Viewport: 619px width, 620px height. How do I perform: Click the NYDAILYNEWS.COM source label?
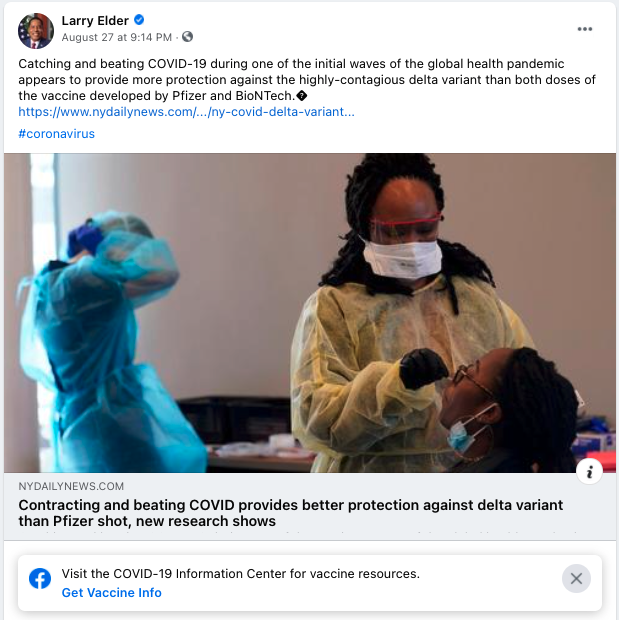click(x=71, y=486)
